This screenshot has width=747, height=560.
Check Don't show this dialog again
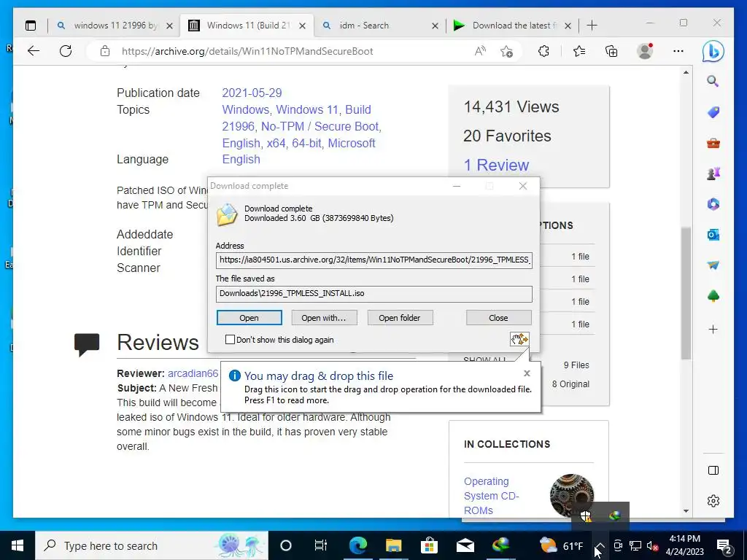[x=230, y=340]
